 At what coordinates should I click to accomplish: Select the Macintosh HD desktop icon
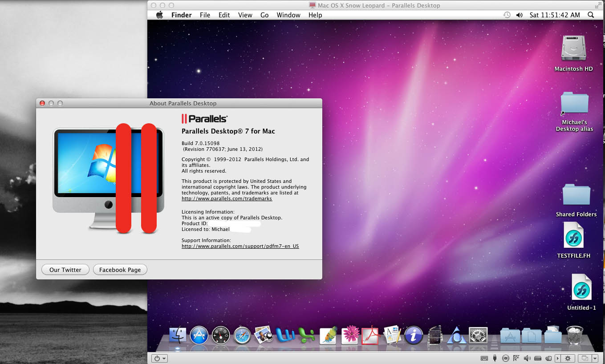[x=574, y=48]
